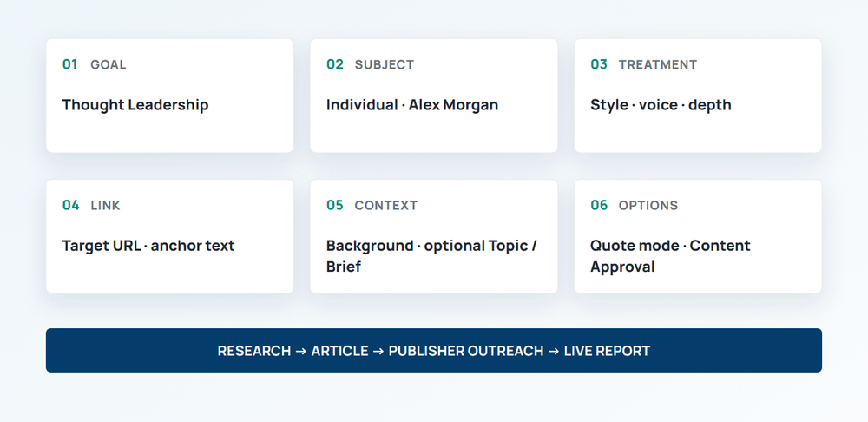
Task: Click the SUBJECT label
Action: pos(385,64)
